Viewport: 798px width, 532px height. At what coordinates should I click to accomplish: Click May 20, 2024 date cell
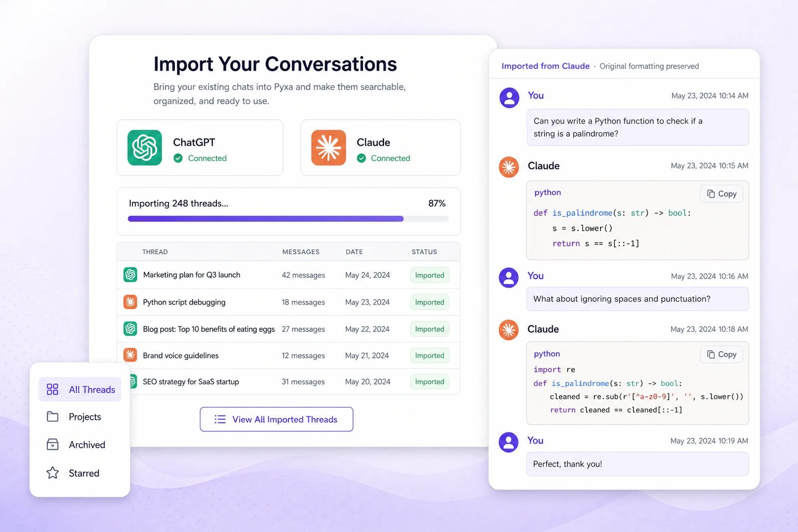click(368, 381)
